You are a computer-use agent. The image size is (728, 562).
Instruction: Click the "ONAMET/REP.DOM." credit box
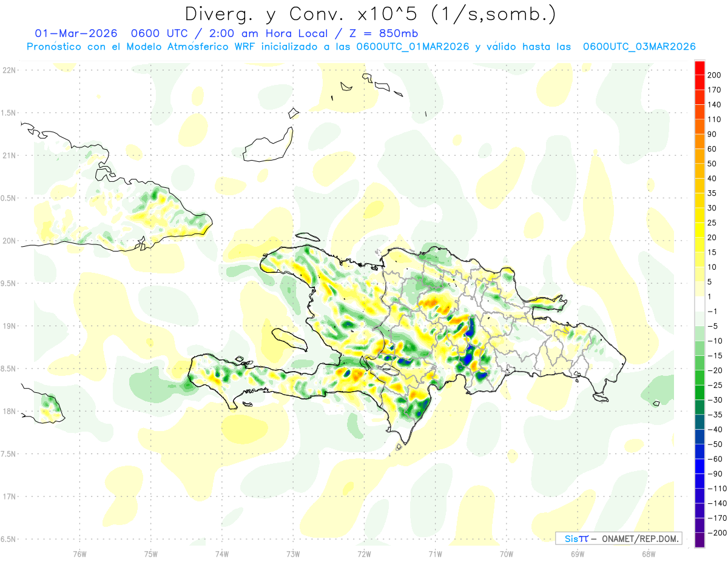618,538
